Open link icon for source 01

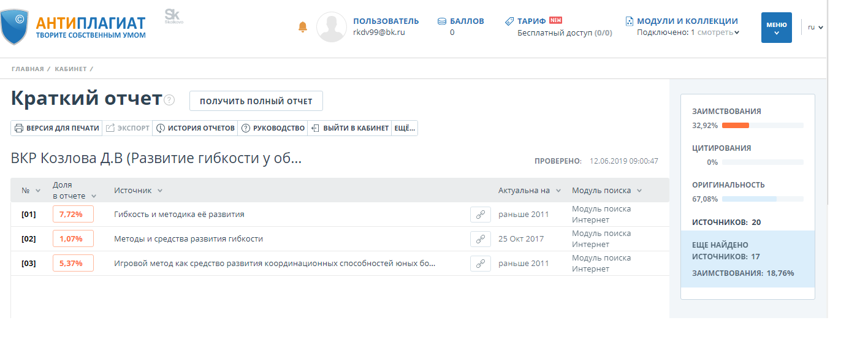(x=481, y=215)
